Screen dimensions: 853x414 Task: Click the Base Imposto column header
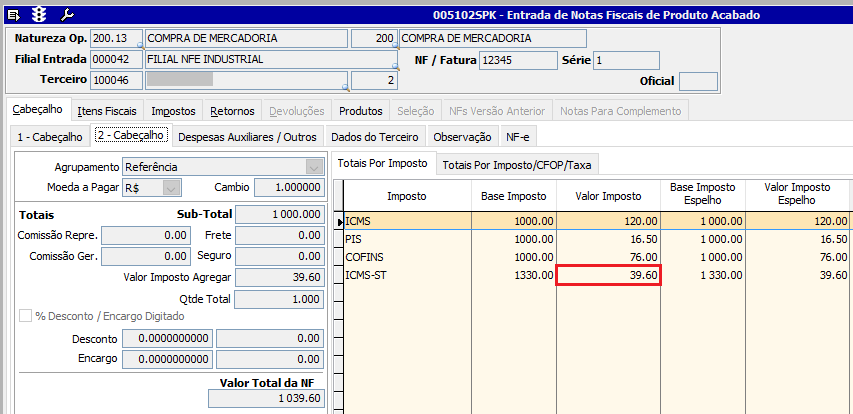[514, 196]
